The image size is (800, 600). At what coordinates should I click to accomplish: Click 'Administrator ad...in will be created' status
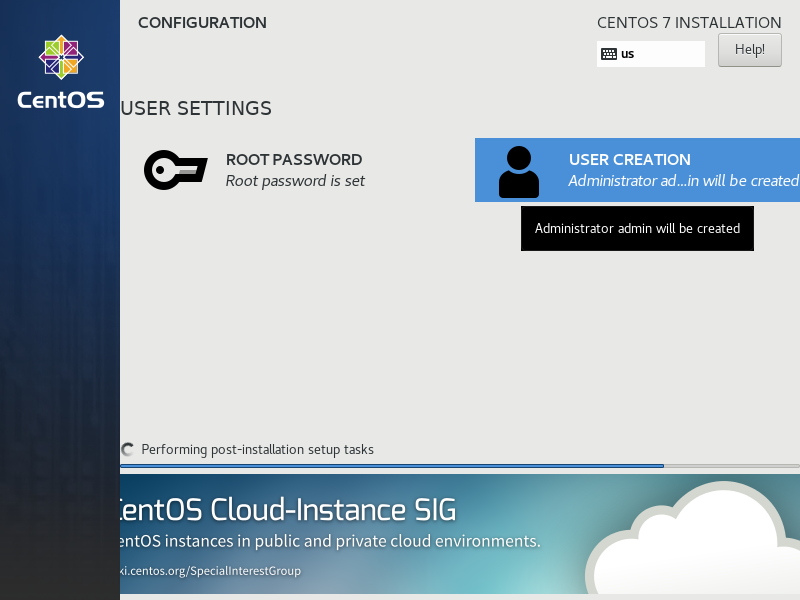683,181
